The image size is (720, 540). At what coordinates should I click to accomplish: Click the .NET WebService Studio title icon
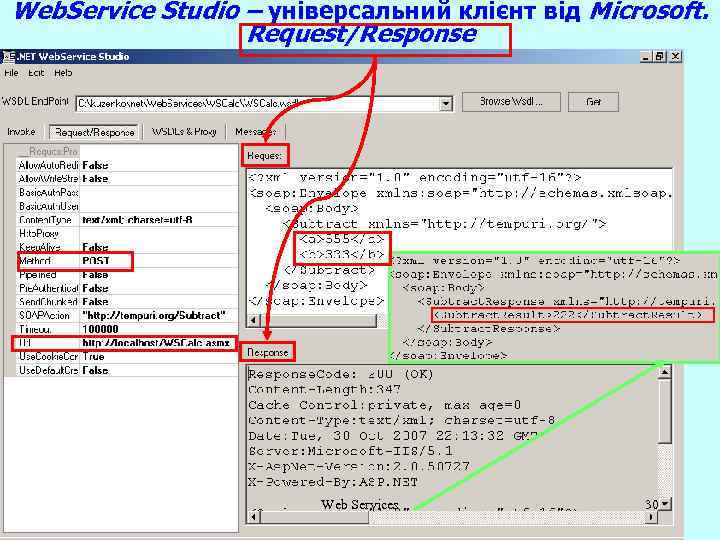[8, 56]
